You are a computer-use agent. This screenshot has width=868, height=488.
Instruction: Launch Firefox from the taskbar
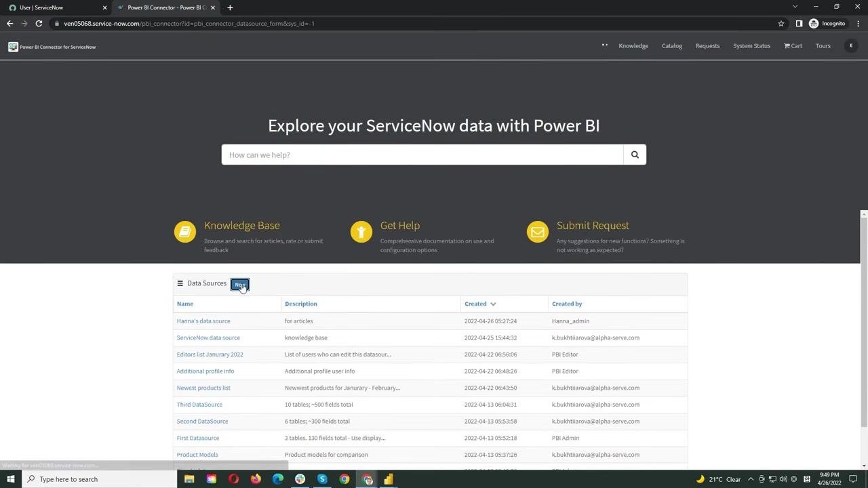click(x=256, y=479)
